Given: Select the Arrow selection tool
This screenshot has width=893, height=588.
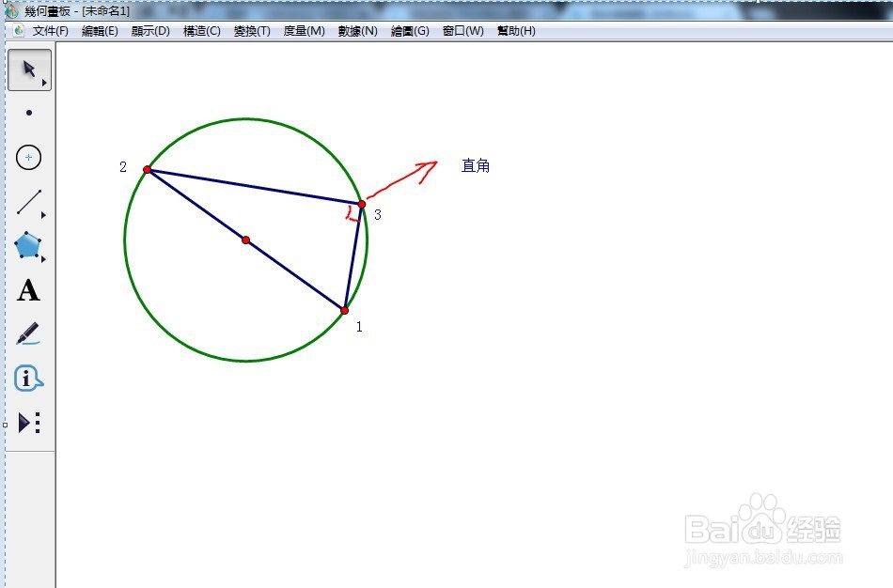Looking at the screenshot, I should coord(29,70).
